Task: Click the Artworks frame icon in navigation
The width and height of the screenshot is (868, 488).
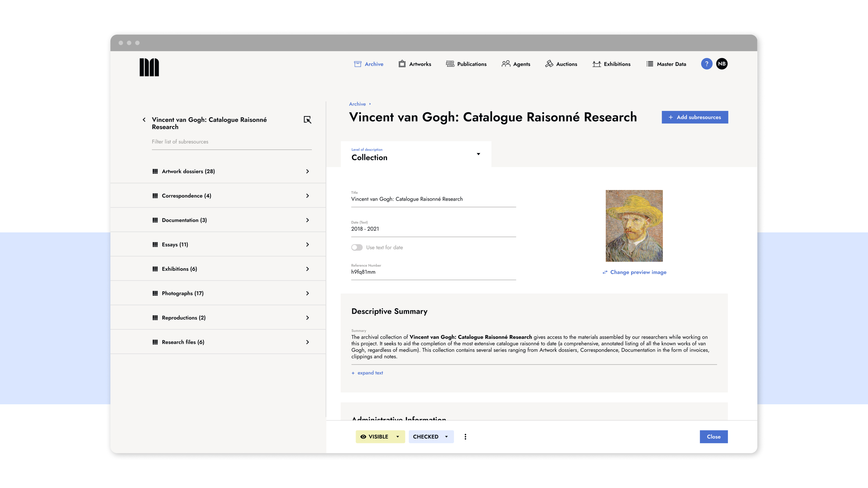Action: pyautogui.click(x=402, y=64)
